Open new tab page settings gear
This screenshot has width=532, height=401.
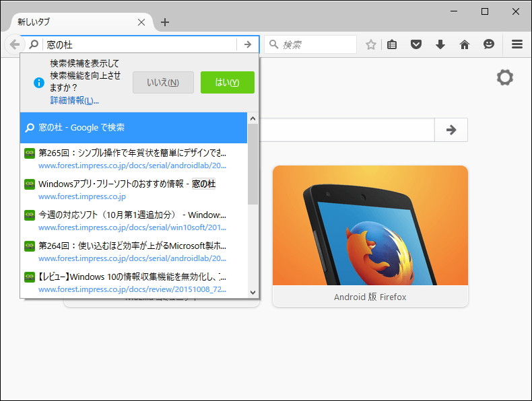point(505,77)
